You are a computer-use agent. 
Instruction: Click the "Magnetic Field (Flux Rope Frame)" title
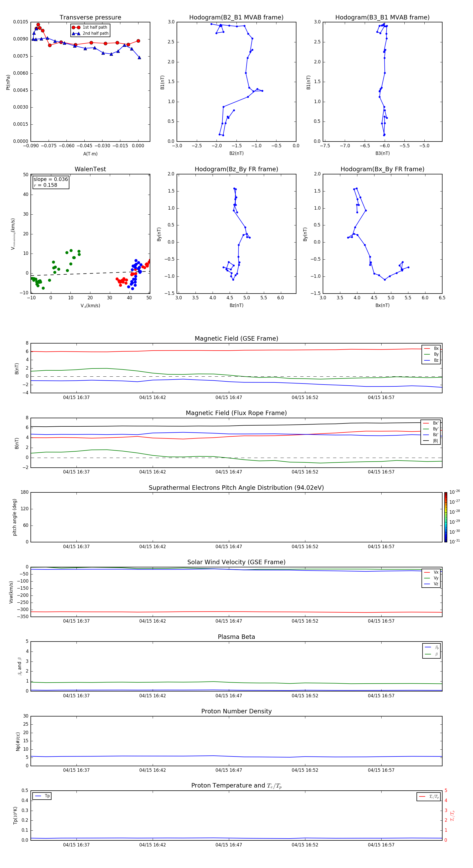click(236, 413)
